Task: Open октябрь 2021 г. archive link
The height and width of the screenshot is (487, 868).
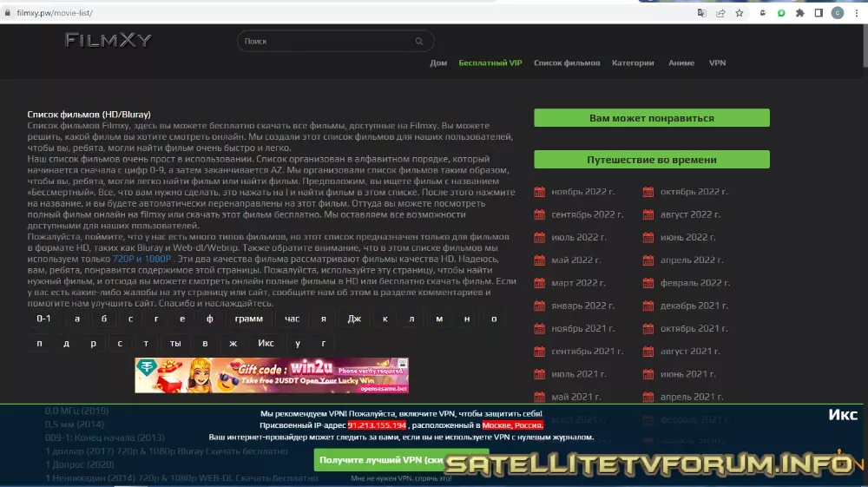Action: point(694,328)
